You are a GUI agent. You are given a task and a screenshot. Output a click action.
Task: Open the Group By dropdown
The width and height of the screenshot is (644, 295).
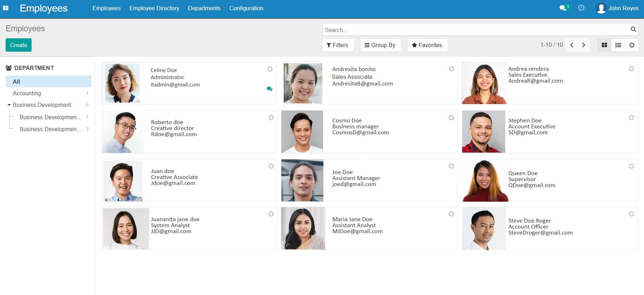tap(380, 45)
